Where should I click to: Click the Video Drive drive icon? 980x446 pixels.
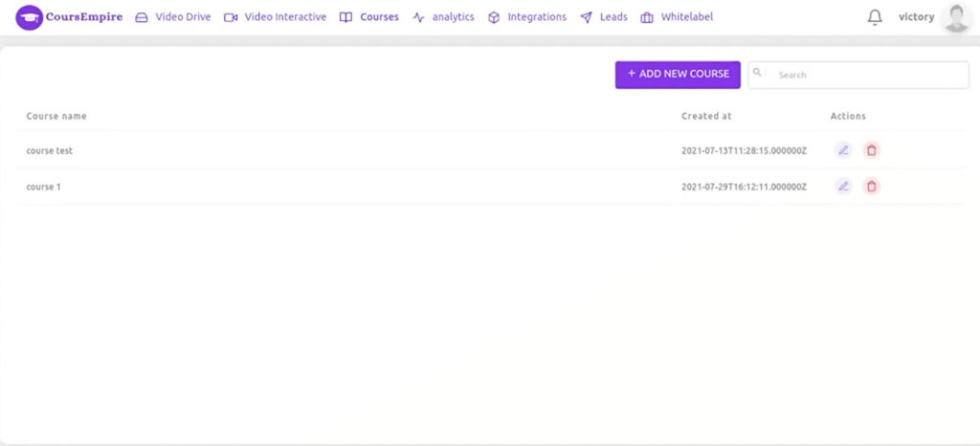coord(142,17)
